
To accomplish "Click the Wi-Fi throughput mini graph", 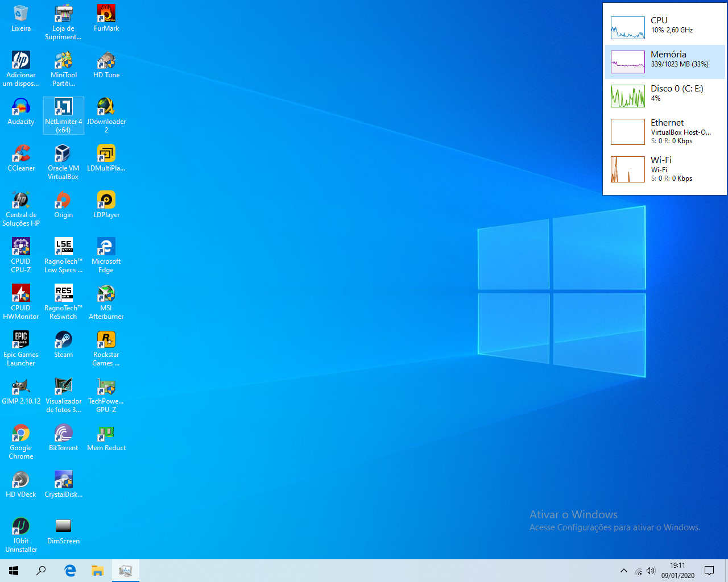I will pyautogui.click(x=628, y=169).
